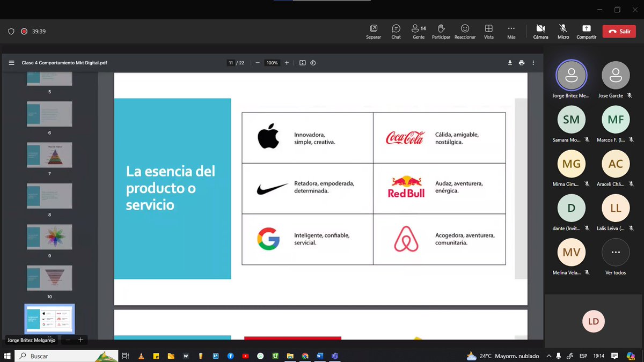Open the meeting Chat panel
The width and height of the screenshot is (644, 362).
coord(396,32)
